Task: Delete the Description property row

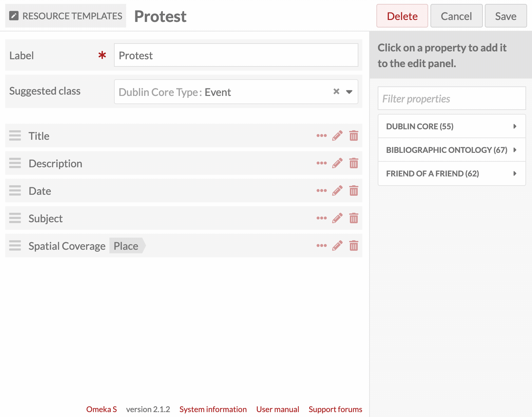Action: coord(354,163)
